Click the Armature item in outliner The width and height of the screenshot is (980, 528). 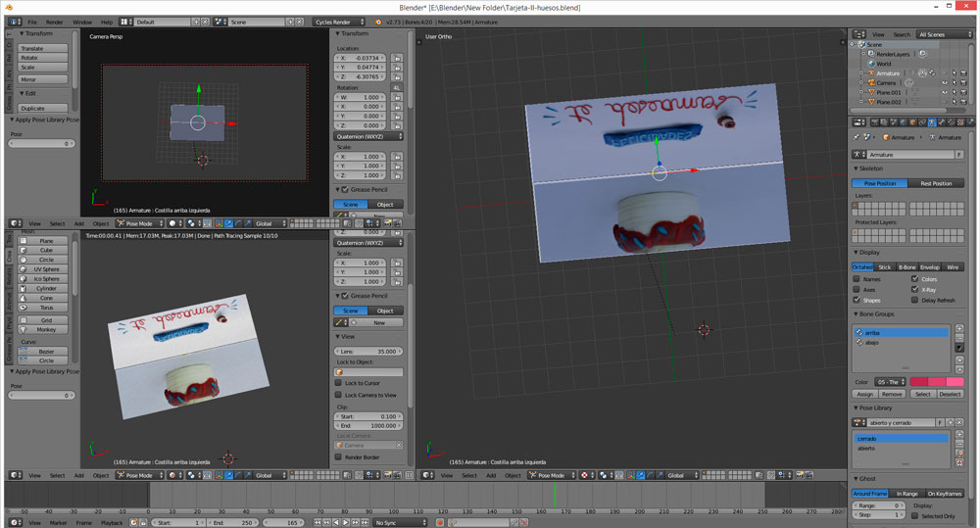click(888, 73)
